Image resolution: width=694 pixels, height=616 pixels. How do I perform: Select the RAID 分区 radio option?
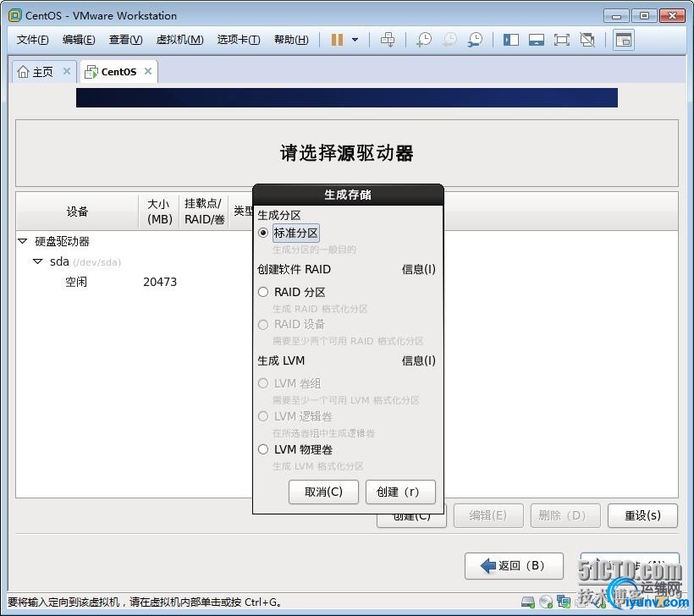click(263, 292)
